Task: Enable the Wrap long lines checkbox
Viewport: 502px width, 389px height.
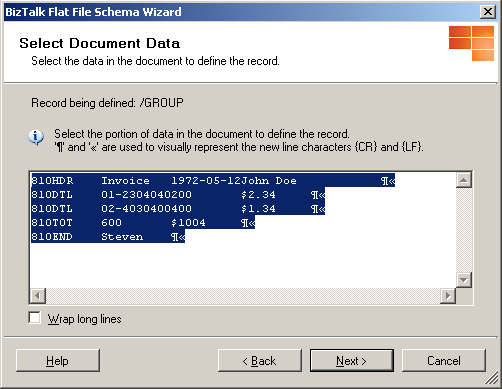Action: [x=35, y=318]
